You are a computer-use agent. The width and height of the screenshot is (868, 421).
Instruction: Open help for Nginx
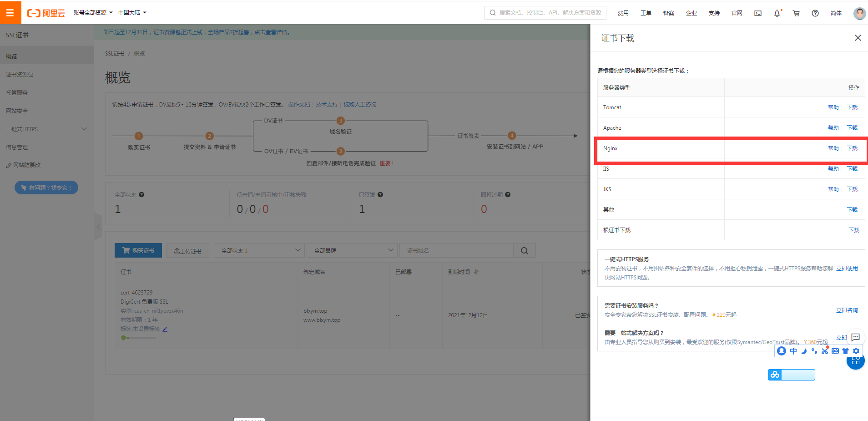pos(833,148)
